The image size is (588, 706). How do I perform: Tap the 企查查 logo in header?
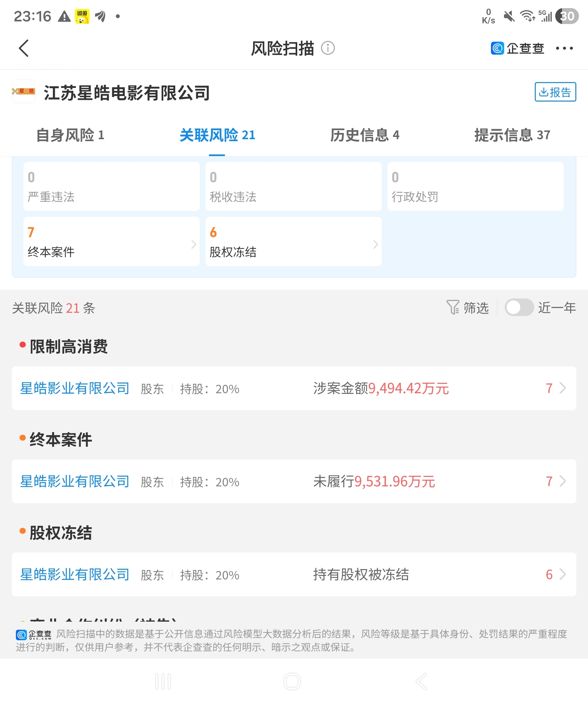[517, 48]
